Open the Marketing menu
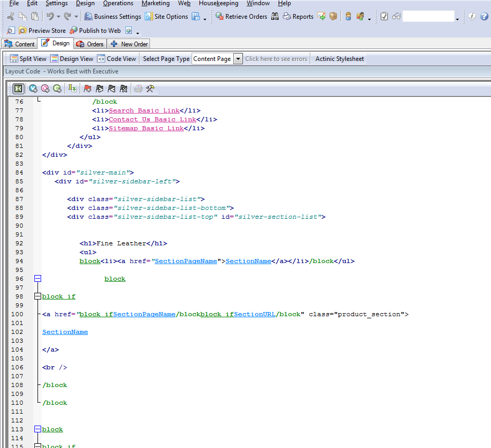Viewport: 491px width, 448px height. click(155, 3)
